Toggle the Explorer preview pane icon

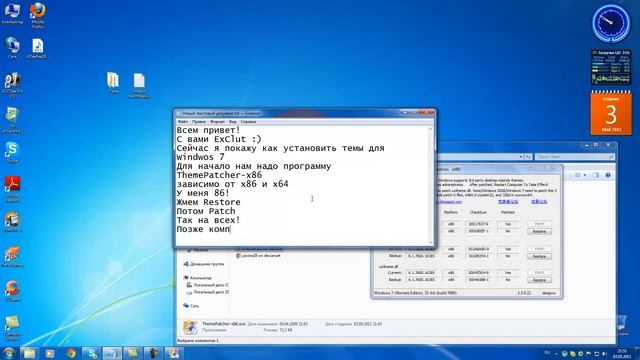tap(596, 175)
